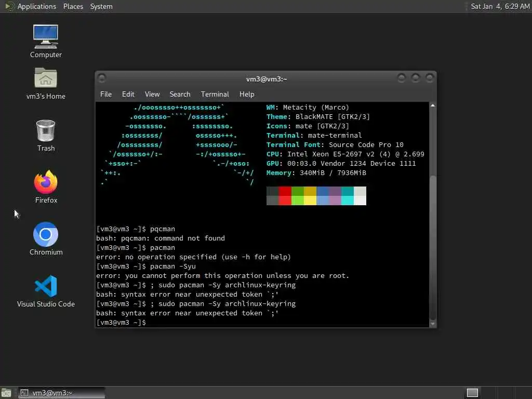
Task: Click the yellow color block in neofetch palette
Action: coord(310,196)
